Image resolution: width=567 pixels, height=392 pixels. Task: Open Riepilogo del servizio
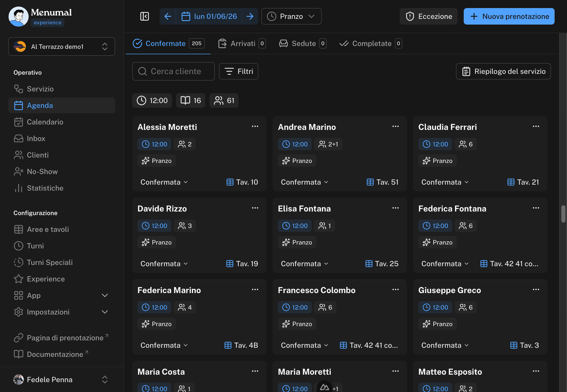[x=504, y=71]
